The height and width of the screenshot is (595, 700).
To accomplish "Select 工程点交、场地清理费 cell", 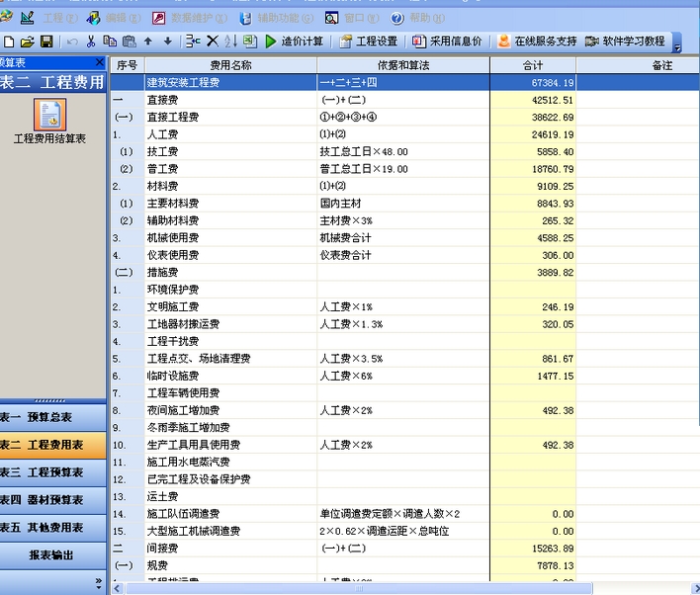I will pos(230,359).
